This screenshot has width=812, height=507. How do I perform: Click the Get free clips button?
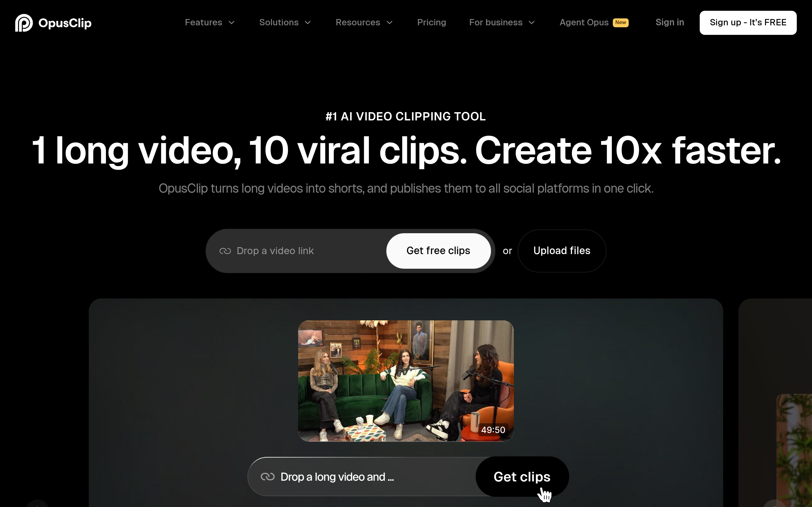coord(439,251)
